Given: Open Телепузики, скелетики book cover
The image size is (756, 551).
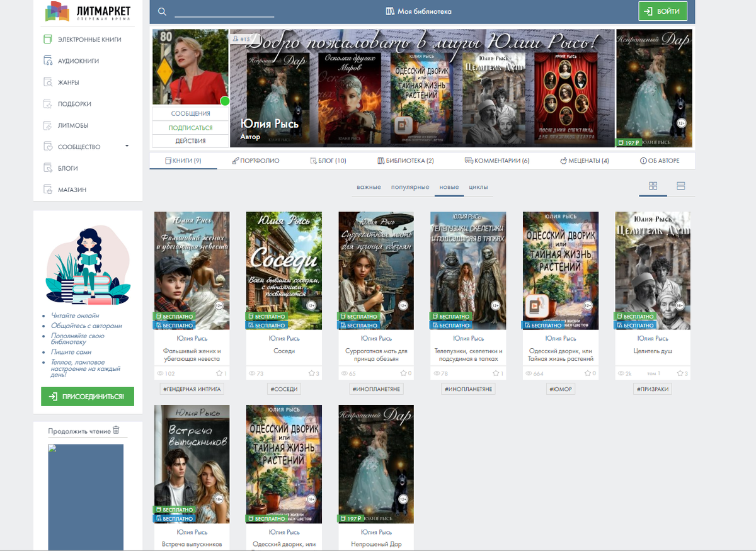Looking at the screenshot, I should [468, 270].
